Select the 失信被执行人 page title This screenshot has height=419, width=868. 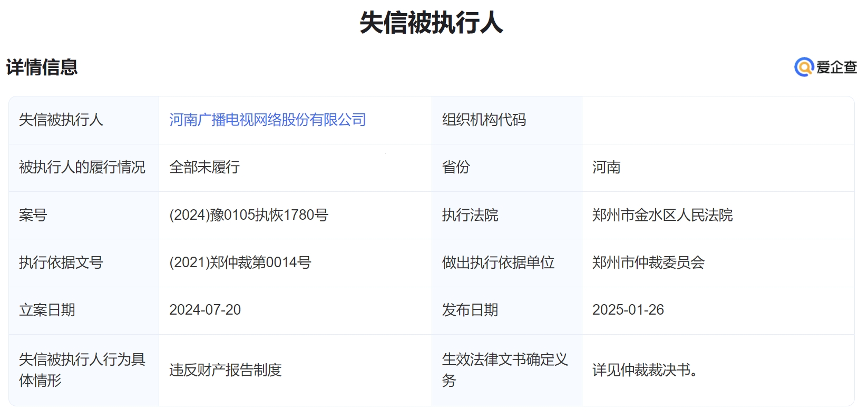pos(431,23)
